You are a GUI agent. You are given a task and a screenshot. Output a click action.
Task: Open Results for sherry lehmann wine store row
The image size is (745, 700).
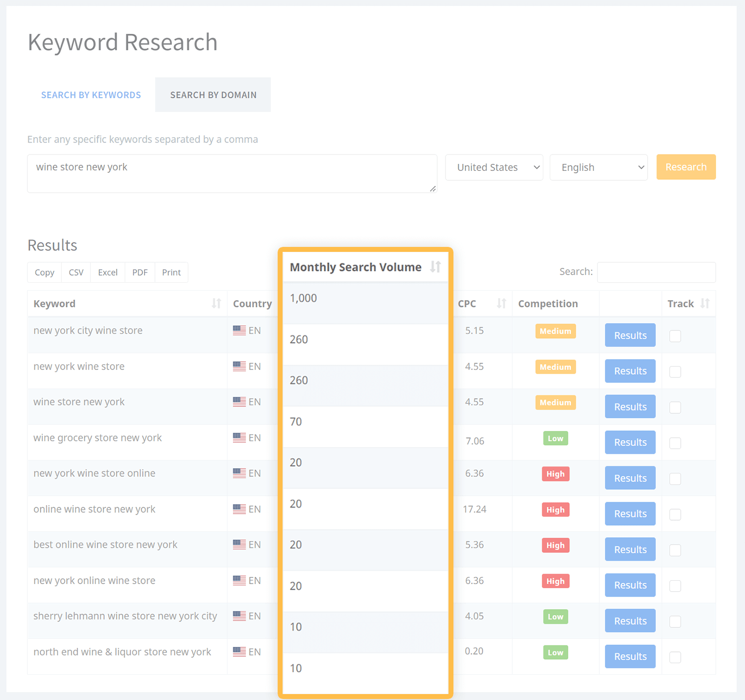point(630,621)
